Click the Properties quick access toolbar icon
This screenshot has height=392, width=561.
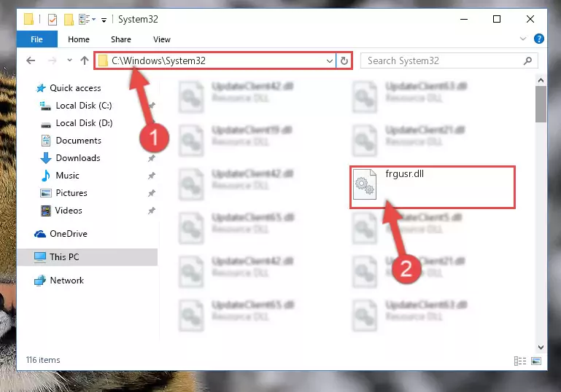[53, 19]
